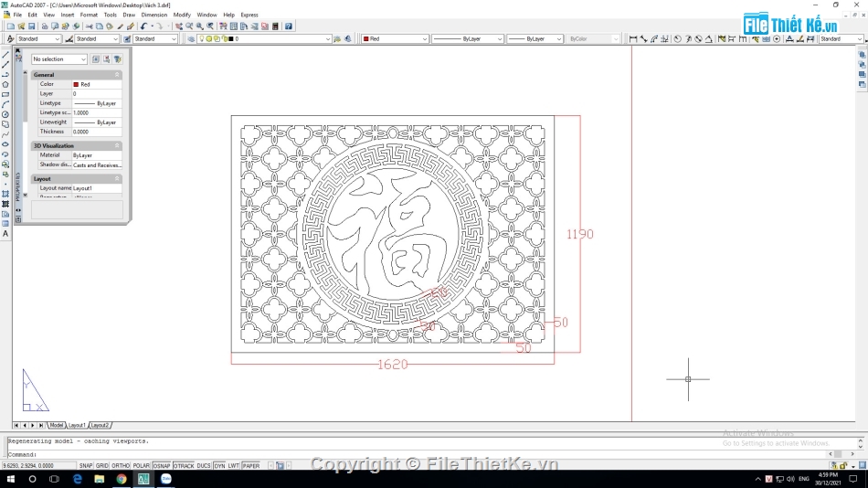The width and height of the screenshot is (868, 488).
Task: Open the No selection dropdown
Action: [x=59, y=58]
